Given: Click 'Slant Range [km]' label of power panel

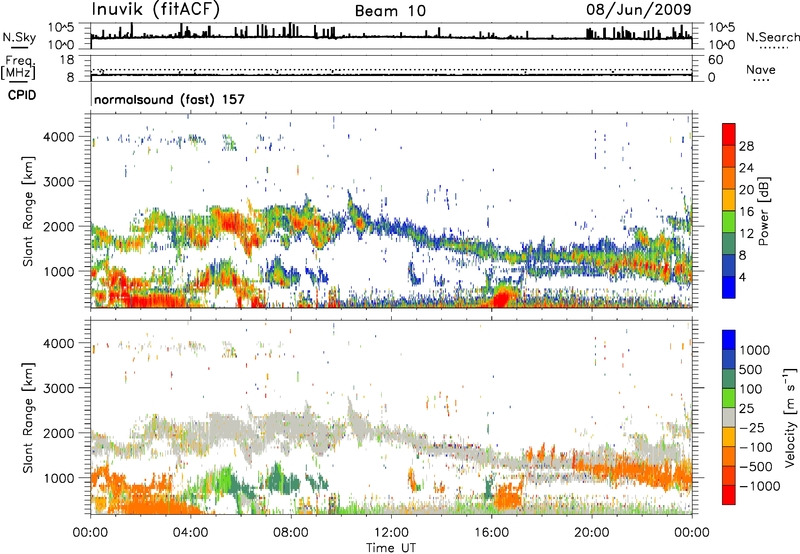Looking at the screenshot, I should [x=28, y=211].
